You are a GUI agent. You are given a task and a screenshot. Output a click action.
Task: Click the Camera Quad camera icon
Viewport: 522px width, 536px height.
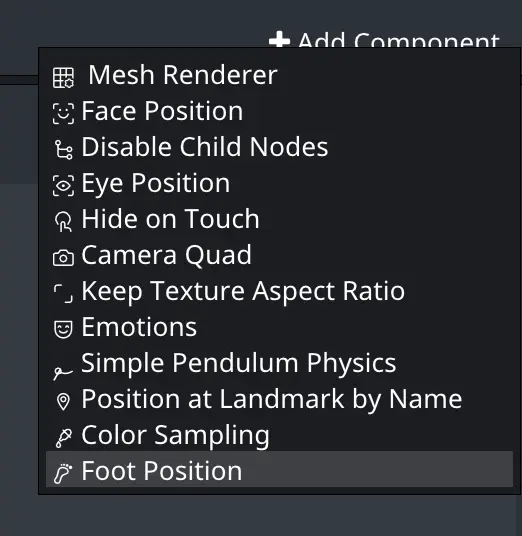click(x=63, y=257)
